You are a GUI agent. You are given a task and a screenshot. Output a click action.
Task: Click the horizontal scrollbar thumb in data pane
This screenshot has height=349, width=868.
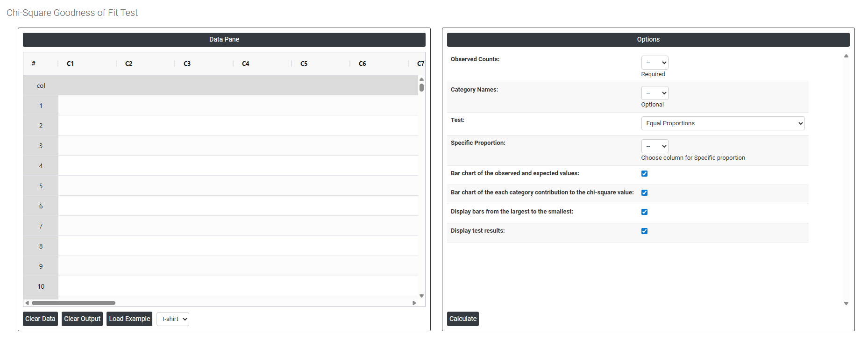73,303
